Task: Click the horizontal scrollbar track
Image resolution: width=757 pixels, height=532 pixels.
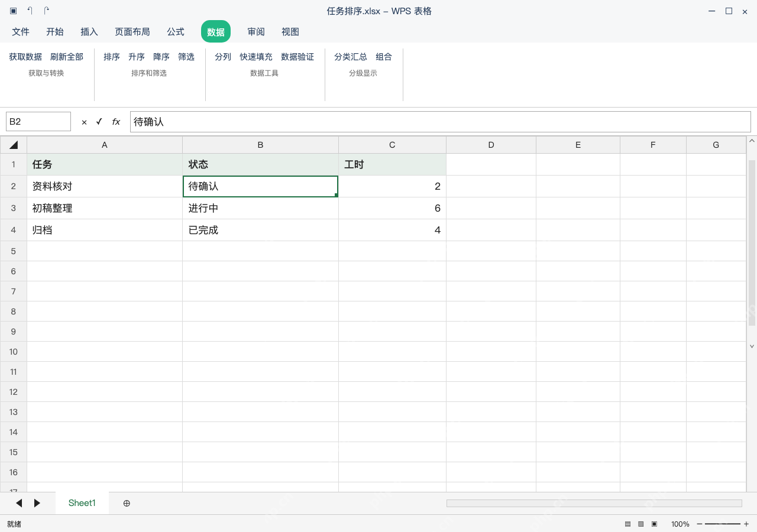Action: (594, 503)
